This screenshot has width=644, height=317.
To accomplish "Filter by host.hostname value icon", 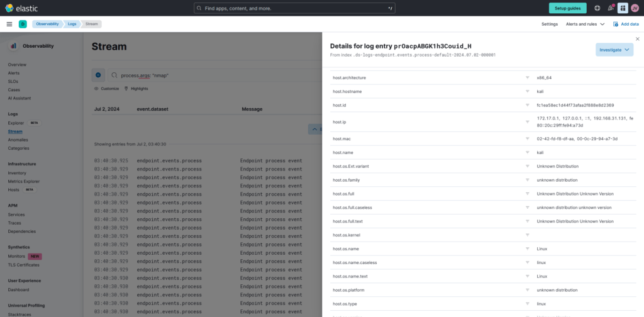I will click(528, 91).
